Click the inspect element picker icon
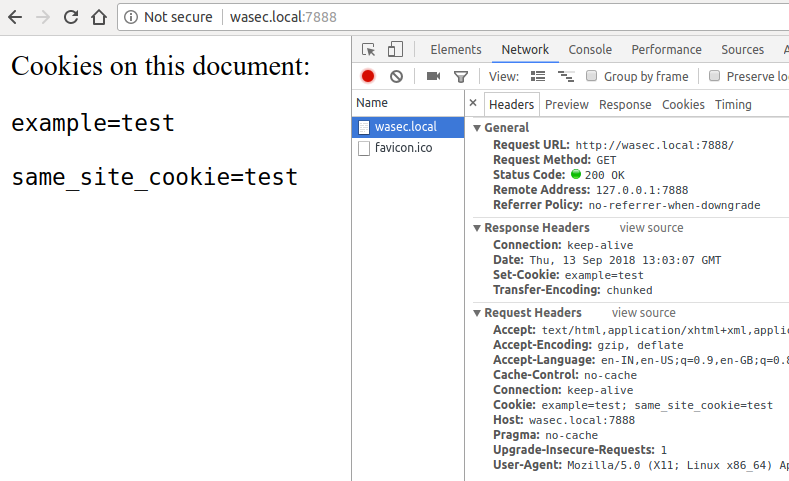This screenshot has width=789, height=481. [x=369, y=50]
